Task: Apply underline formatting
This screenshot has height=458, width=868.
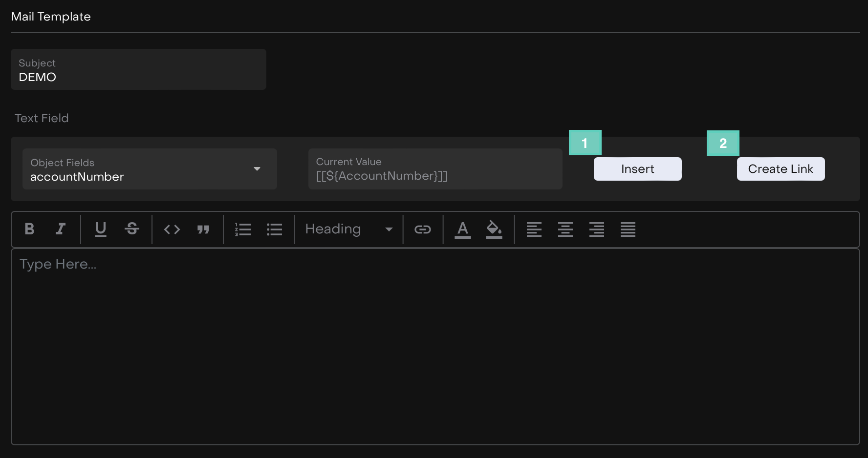Action: (x=101, y=229)
